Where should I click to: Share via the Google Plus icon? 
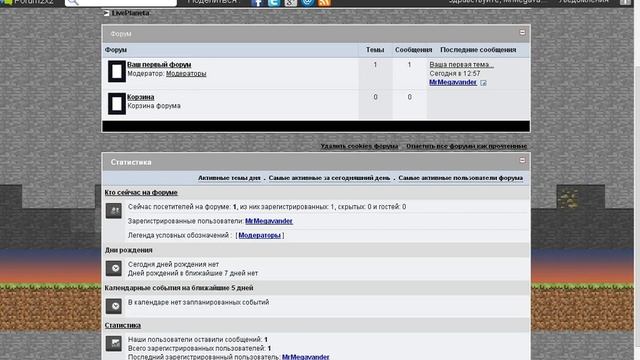291,2
